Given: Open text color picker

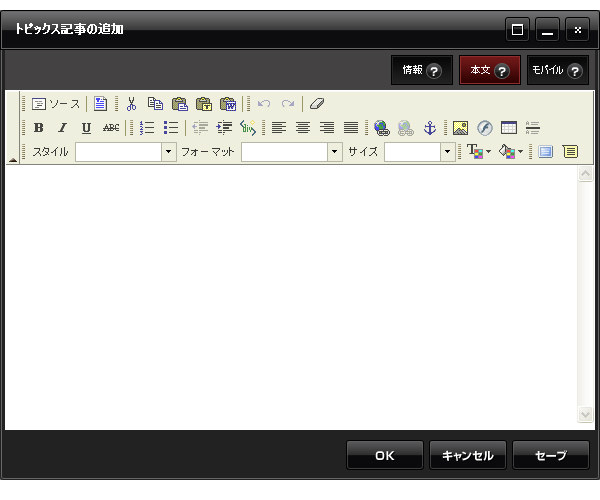Looking at the screenshot, I should coord(479,151).
